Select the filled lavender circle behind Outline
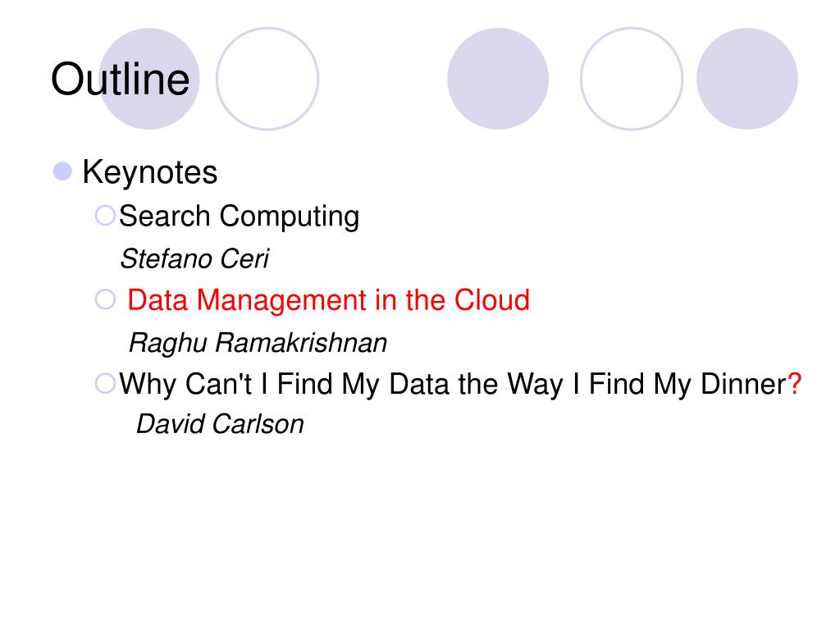The height and width of the screenshot is (630, 840). tap(149, 79)
